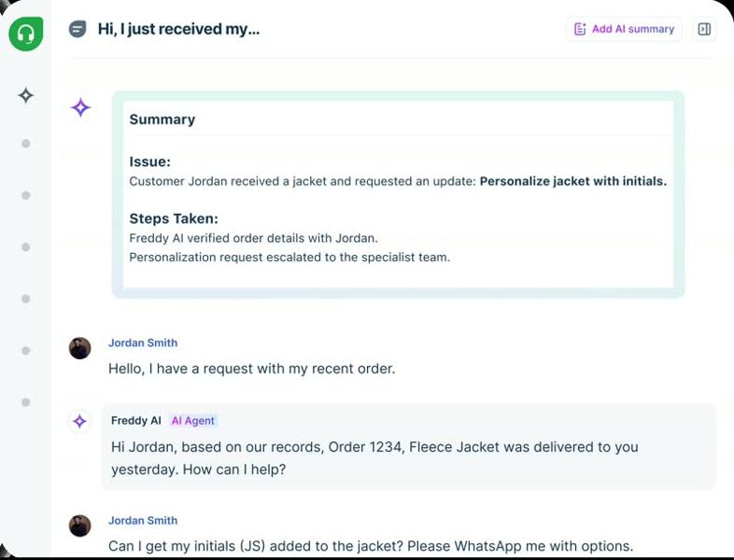The image size is (734, 560).
Task: Click the green headset logo icon
Action: click(26, 35)
